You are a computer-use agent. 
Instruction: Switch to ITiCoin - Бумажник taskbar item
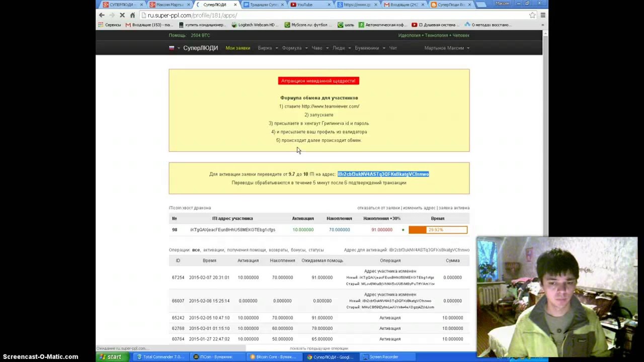[x=217, y=357]
